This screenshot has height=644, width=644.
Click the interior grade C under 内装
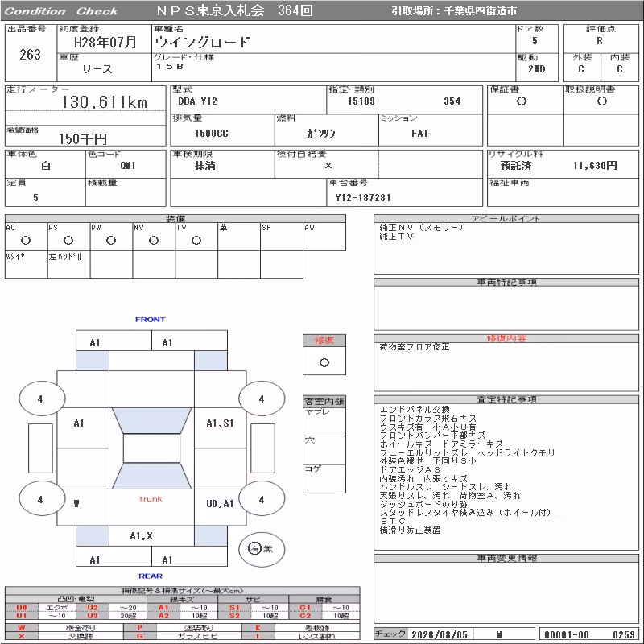[x=620, y=69]
